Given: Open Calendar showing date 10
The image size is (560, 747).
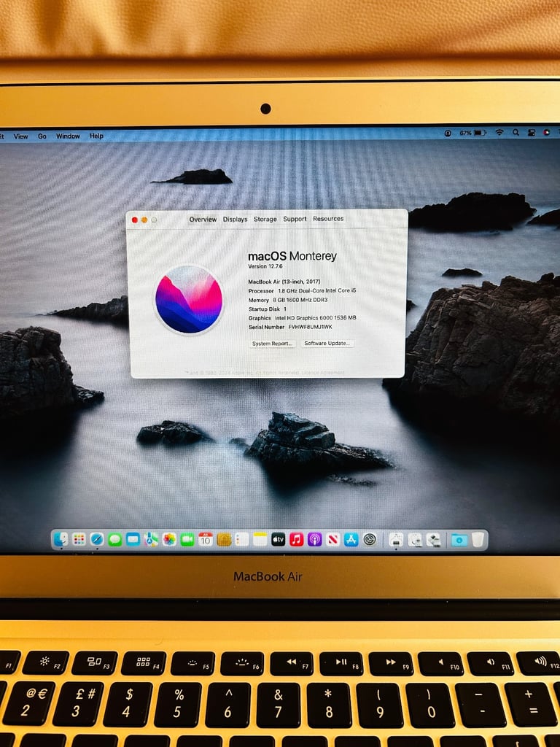Looking at the screenshot, I should pyautogui.click(x=206, y=539).
